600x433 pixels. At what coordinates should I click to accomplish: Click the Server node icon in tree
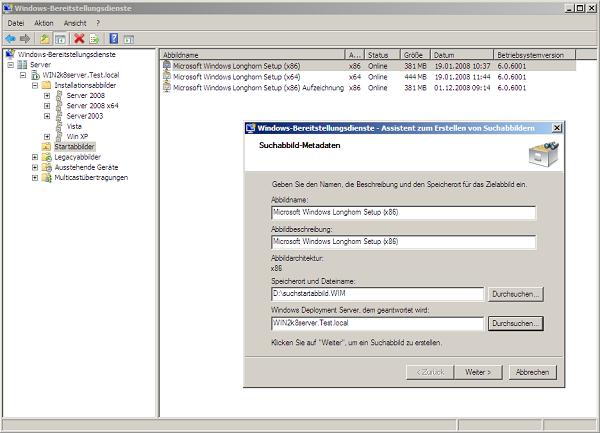(22, 65)
